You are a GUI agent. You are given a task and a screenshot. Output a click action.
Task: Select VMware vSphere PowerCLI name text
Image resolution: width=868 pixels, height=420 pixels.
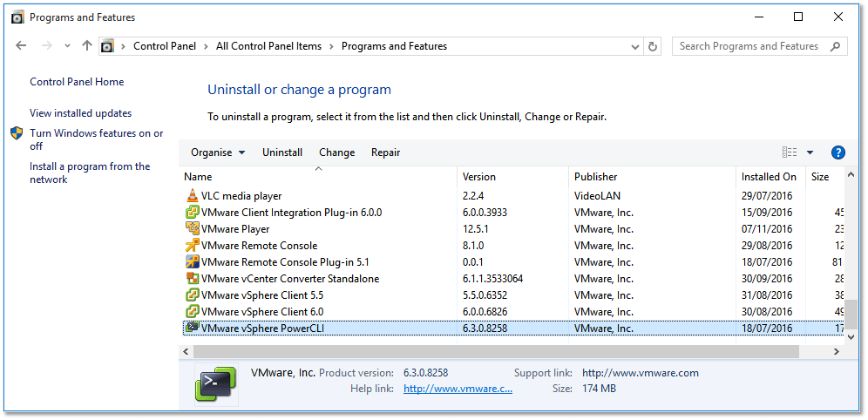click(x=263, y=329)
